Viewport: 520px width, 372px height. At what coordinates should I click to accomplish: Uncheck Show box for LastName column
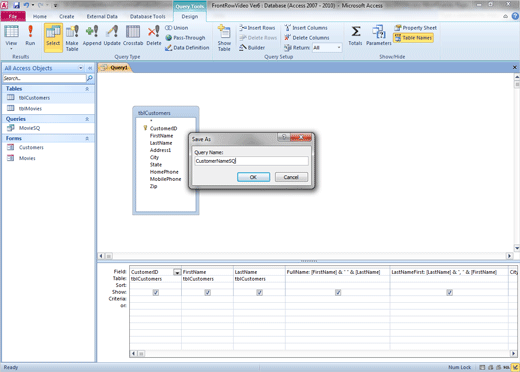point(259,292)
